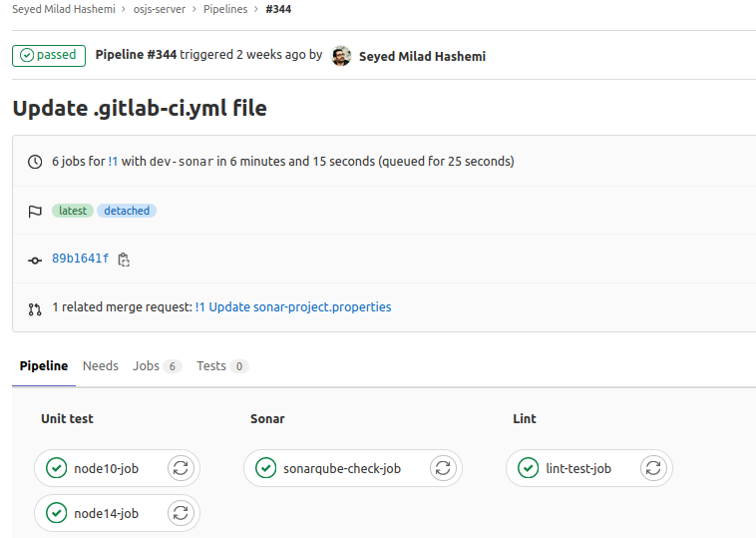756x538 pixels.
Task: Go to Pipelines breadcrumb
Action: [225, 9]
